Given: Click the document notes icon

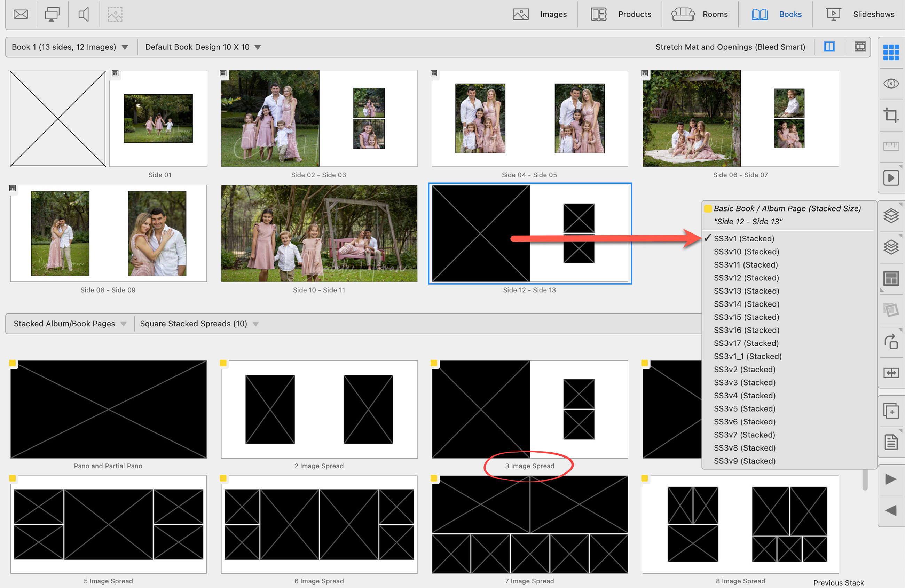Looking at the screenshot, I should click(x=891, y=443).
